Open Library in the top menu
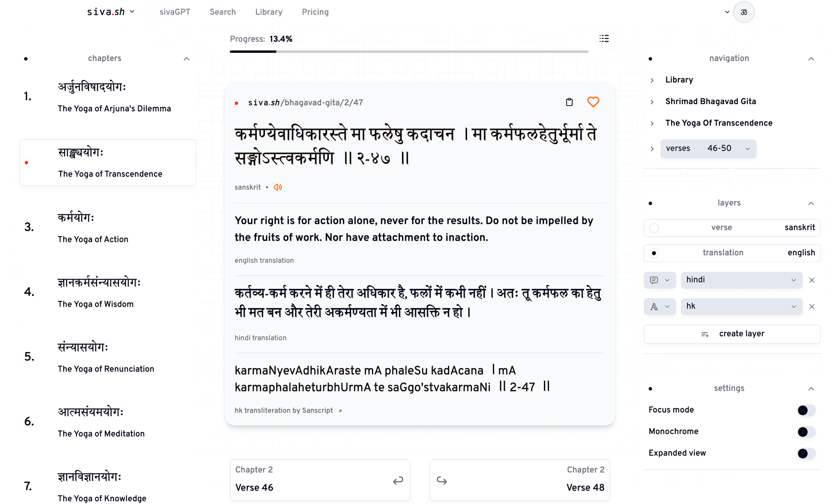Viewport: 840px width, 504px height. (269, 12)
